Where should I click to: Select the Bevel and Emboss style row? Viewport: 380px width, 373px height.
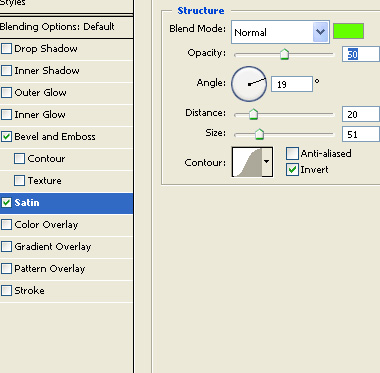[x=66, y=137]
